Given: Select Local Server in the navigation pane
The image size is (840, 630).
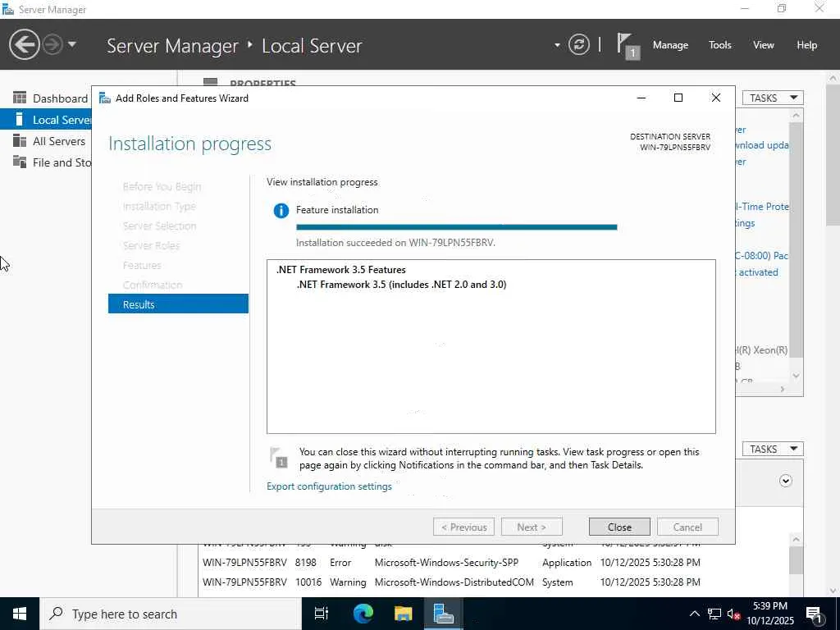Looking at the screenshot, I should click(x=46, y=120).
